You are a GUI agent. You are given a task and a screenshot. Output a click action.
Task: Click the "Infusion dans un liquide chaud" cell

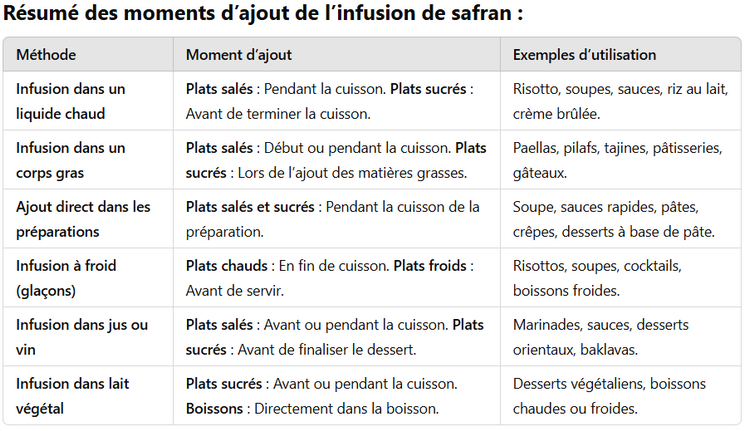click(70, 101)
